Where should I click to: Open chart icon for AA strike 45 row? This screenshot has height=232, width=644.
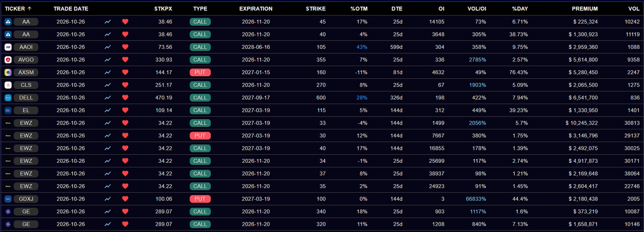pos(109,21)
